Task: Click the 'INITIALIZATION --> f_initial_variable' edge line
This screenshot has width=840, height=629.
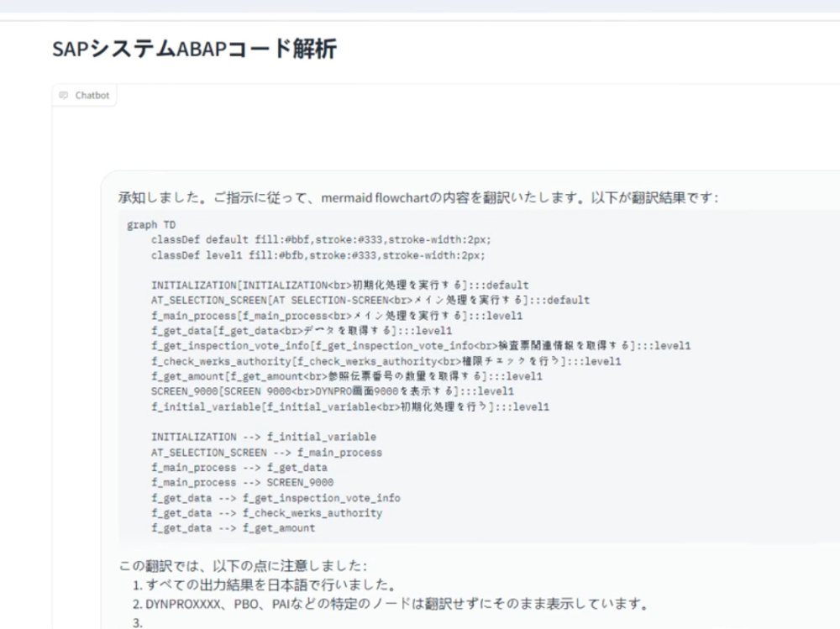Action: (264, 437)
